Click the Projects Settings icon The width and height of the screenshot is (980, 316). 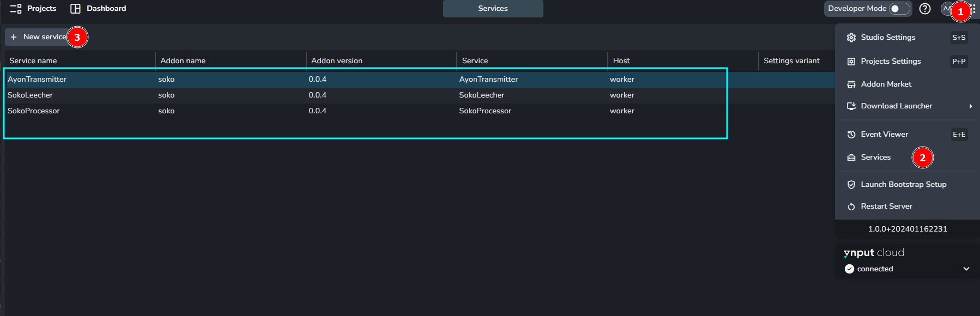point(851,62)
